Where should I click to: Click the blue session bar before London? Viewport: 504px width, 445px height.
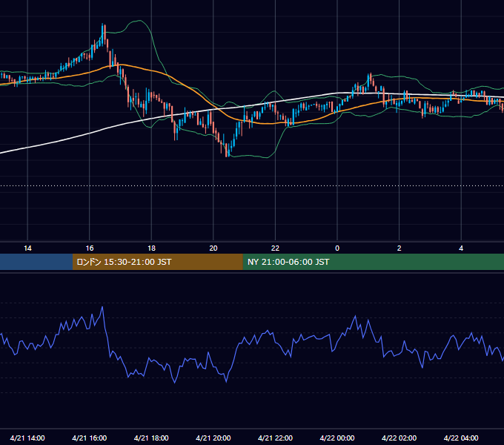[x=36, y=262]
